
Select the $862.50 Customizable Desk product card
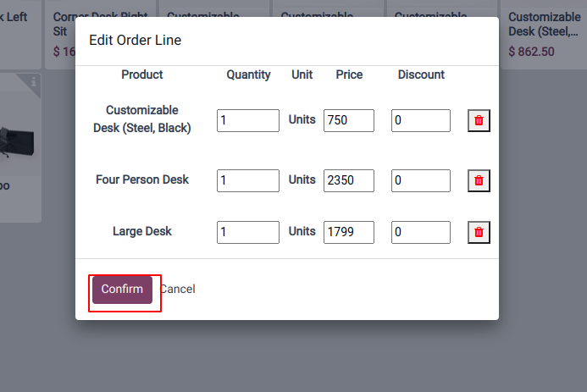pyautogui.click(x=544, y=34)
